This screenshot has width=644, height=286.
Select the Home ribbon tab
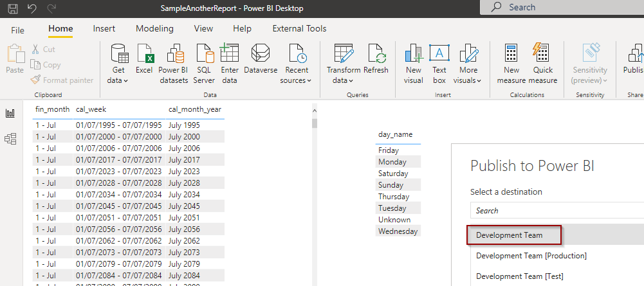pyautogui.click(x=60, y=29)
